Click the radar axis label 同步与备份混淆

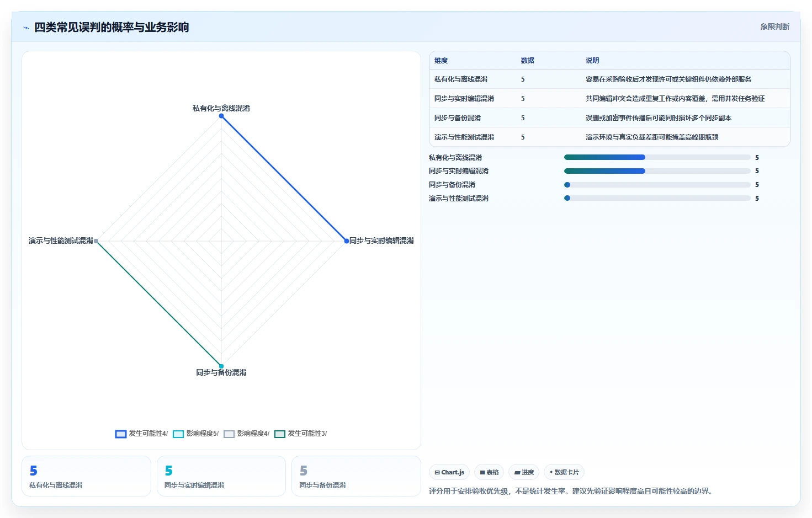coord(221,372)
